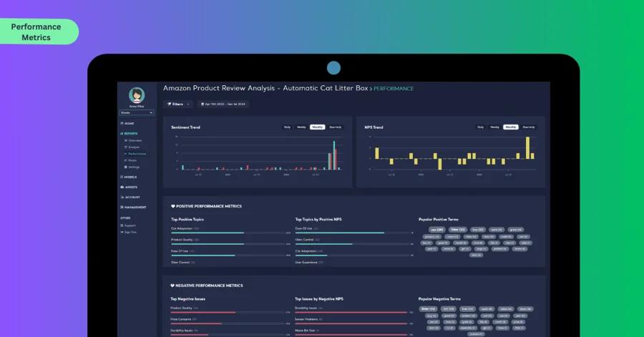Set the Sentiment Trend chart to Monthly
The height and width of the screenshot is (337, 644).
click(x=318, y=127)
